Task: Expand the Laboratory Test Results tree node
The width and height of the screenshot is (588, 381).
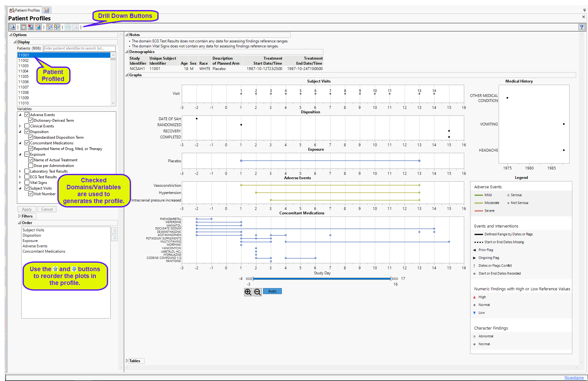Action: 20,171
